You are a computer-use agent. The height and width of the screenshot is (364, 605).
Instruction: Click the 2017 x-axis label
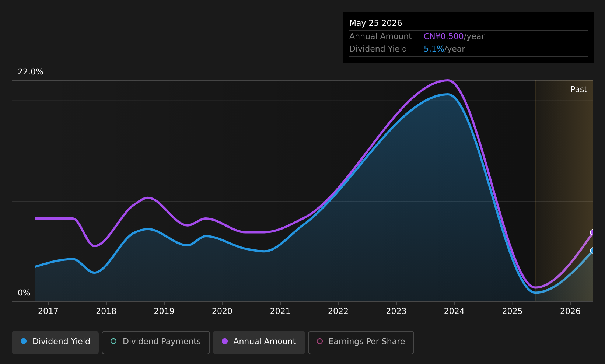(x=48, y=311)
